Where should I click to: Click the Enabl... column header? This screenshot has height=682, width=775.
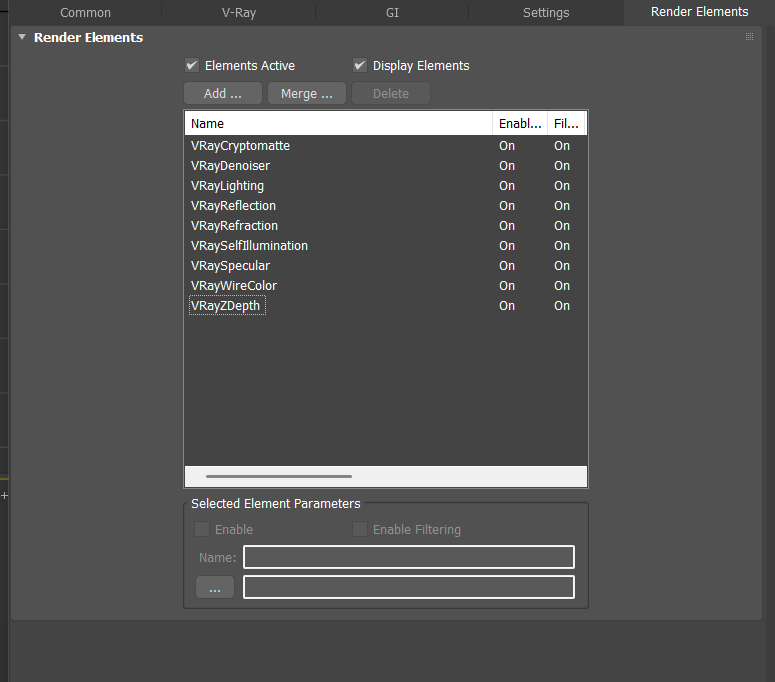pyautogui.click(x=520, y=124)
